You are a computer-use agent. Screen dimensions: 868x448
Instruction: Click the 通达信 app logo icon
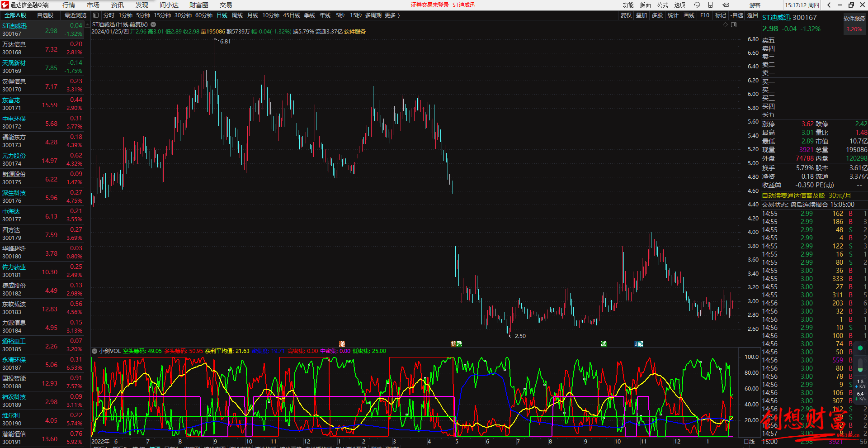point(5,5)
